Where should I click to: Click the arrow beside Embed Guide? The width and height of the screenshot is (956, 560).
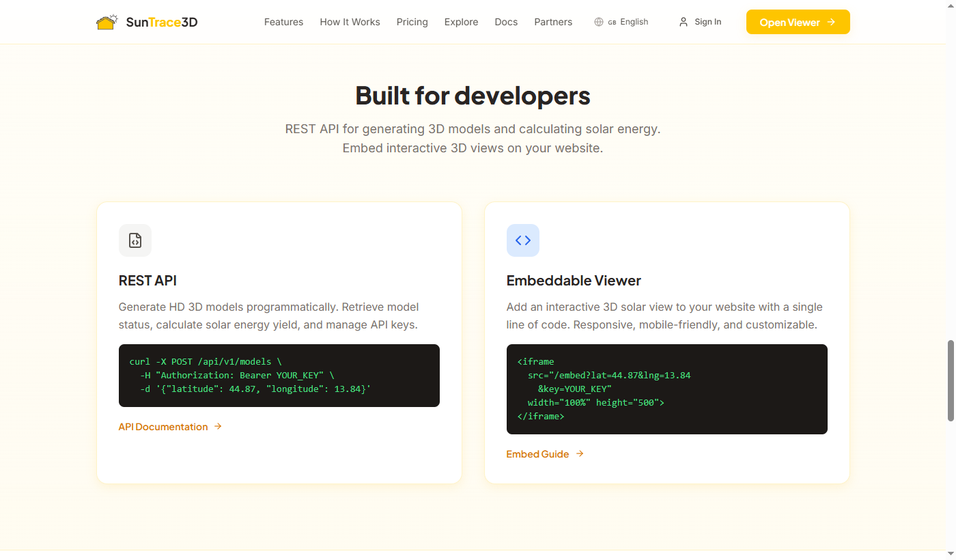tap(580, 454)
